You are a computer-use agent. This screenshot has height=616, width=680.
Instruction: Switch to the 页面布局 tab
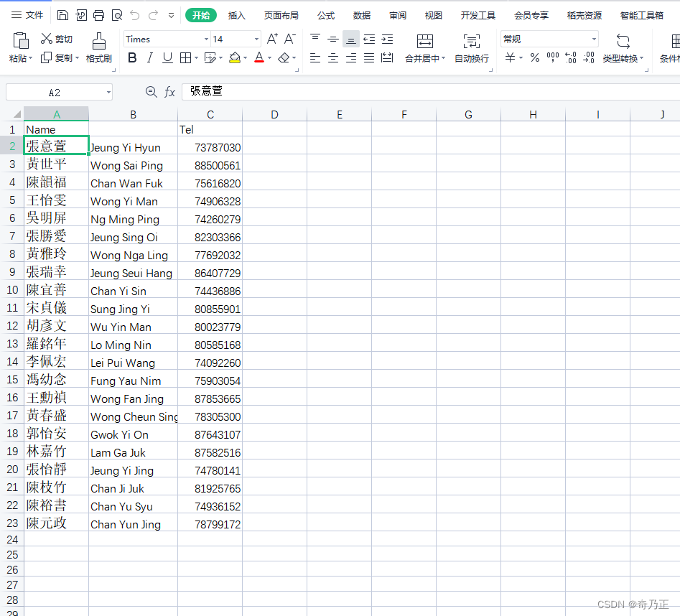click(281, 16)
